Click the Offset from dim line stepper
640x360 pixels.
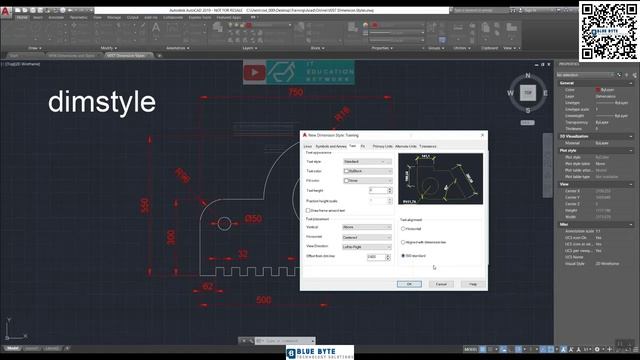388,257
